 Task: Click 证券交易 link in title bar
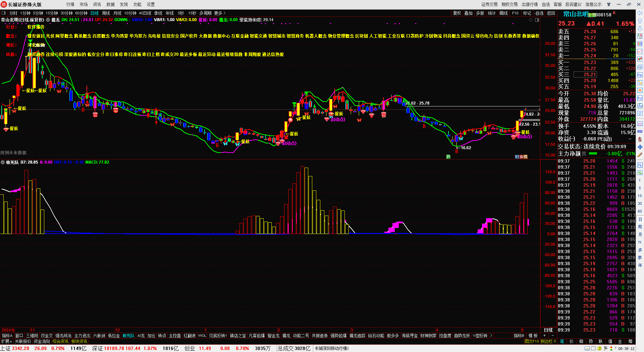(x=489, y=4)
